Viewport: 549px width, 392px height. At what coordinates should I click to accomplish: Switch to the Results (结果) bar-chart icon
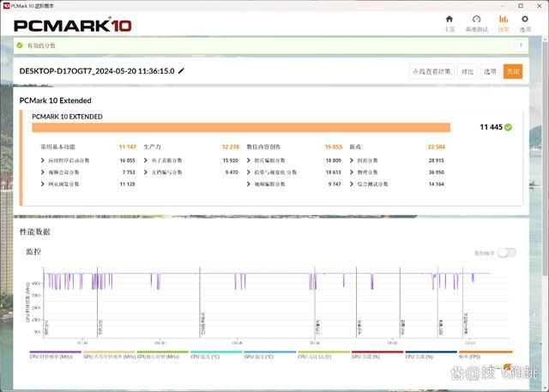[x=503, y=21]
